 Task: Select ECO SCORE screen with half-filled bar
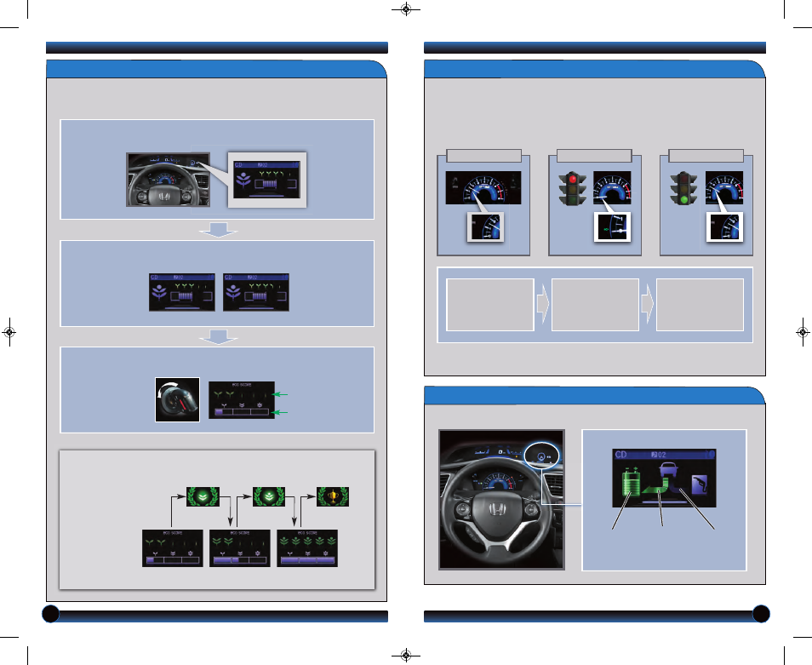tap(240, 548)
